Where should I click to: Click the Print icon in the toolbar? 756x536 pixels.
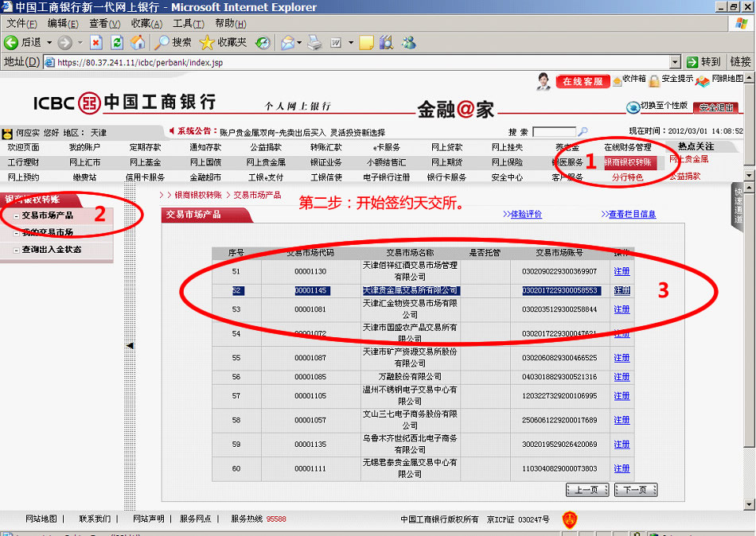315,43
